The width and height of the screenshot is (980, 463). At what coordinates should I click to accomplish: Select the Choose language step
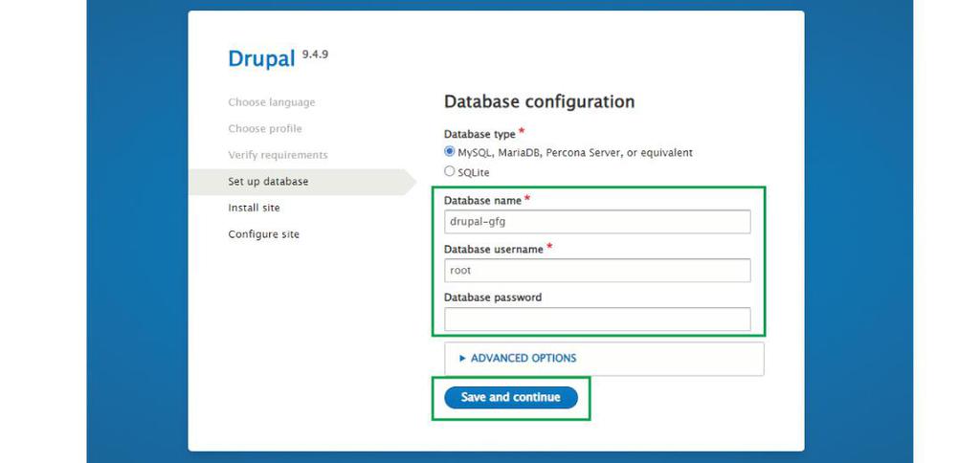click(271, 102)
